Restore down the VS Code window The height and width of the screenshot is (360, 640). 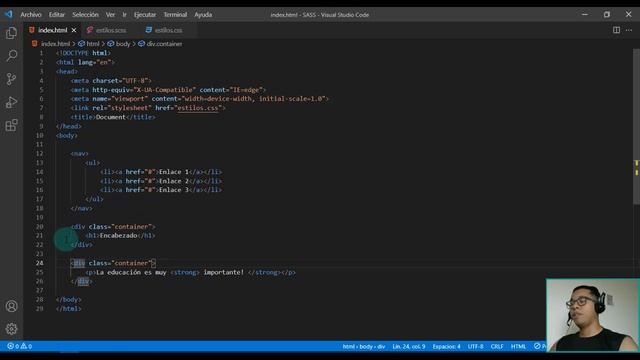point(607,14)
